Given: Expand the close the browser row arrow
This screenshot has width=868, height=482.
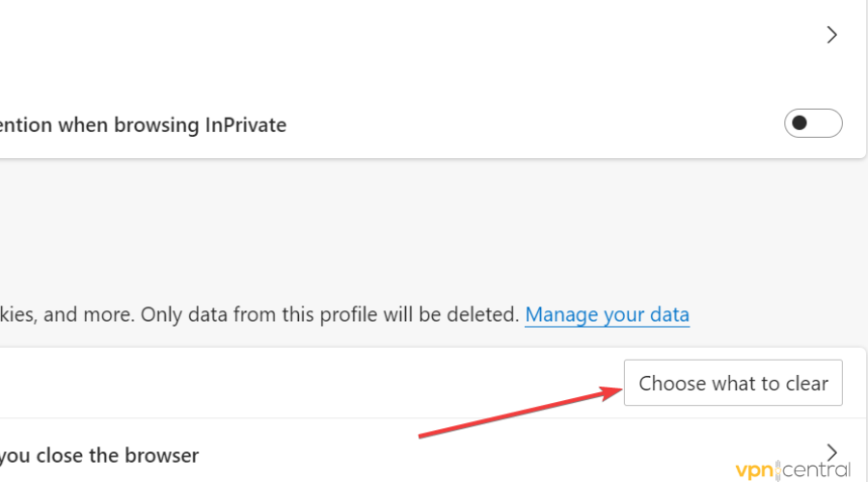Looking at the screenshot, I should 832,450.
